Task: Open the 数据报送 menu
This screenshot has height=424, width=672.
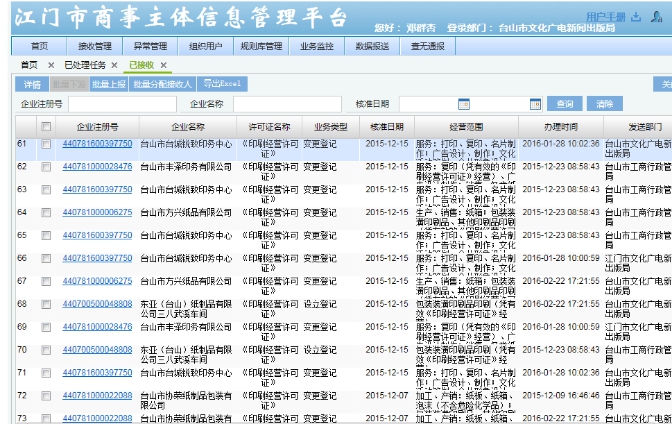Action: click(x=372, y=46)
